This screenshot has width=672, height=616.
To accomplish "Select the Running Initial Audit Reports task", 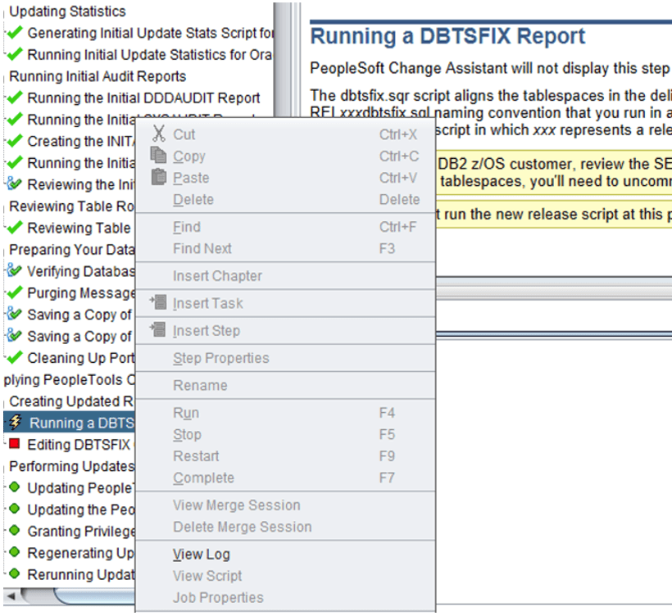I will point(98,76).
